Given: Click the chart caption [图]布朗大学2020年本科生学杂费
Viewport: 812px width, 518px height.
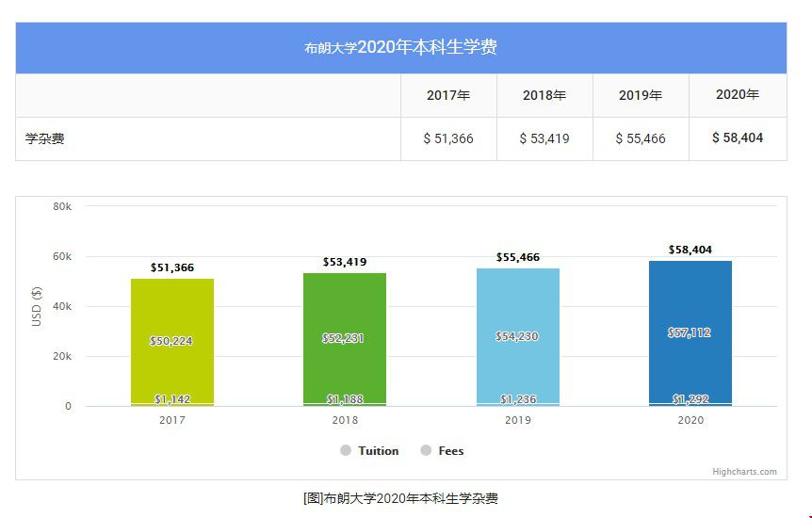Looking at the screenshot, I should coord(401,498).
